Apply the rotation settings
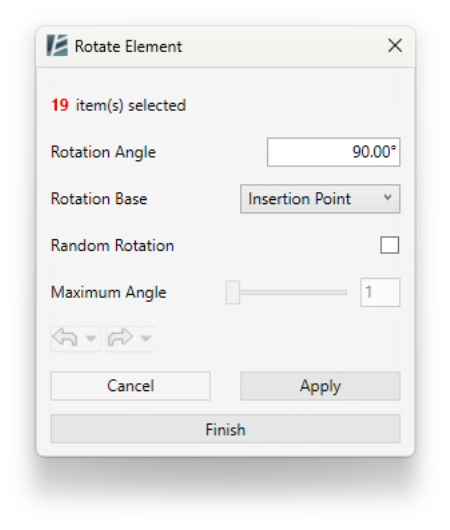 tap(320, 386)
